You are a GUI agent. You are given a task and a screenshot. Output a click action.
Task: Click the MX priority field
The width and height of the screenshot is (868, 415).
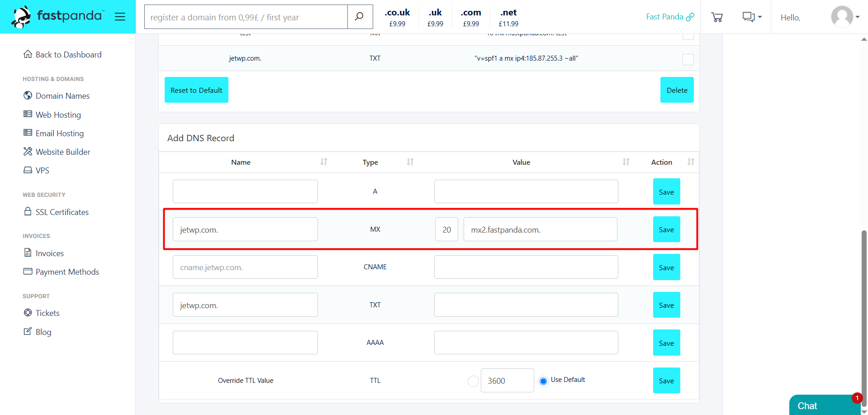click(x=446, y=229)
